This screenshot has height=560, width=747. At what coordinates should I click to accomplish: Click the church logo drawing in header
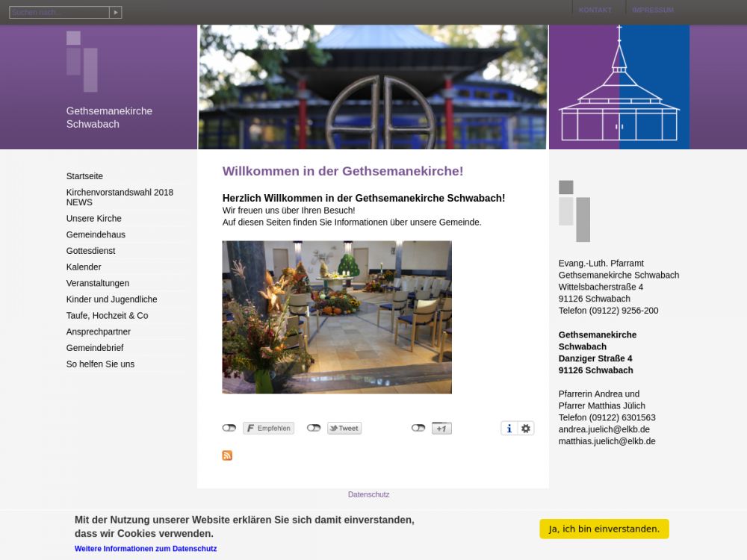(619, 87)
